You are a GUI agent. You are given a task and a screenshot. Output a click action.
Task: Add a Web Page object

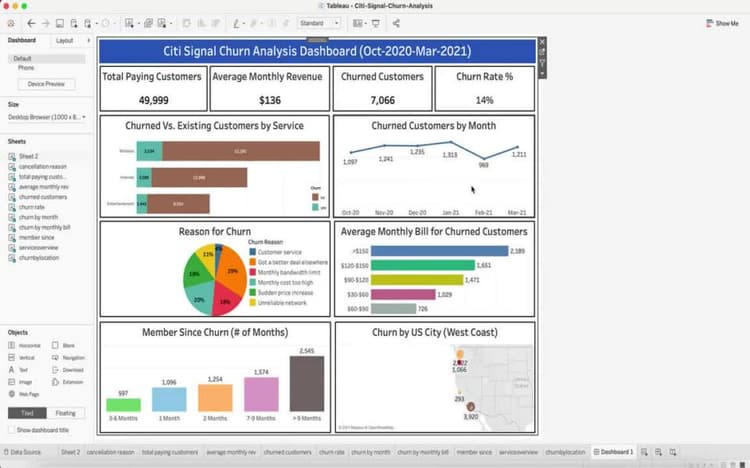click(23, 394)
